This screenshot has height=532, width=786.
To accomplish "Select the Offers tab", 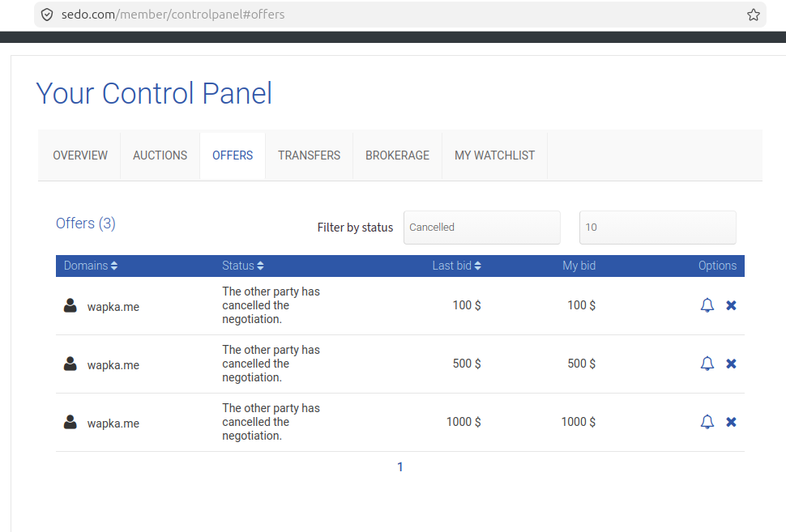I will pos(233,155).
